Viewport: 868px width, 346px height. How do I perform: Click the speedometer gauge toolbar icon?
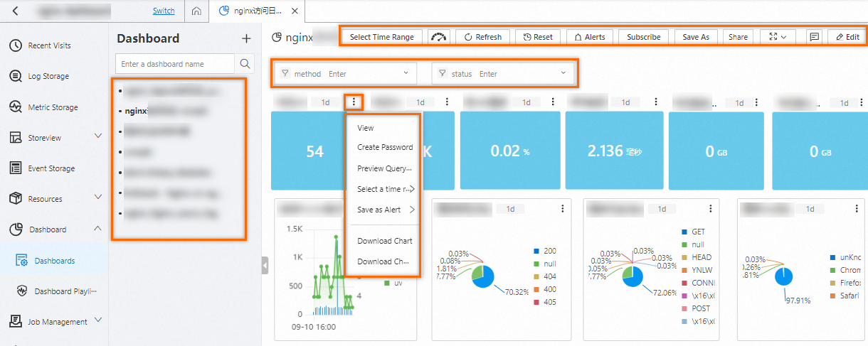(440, 37)
